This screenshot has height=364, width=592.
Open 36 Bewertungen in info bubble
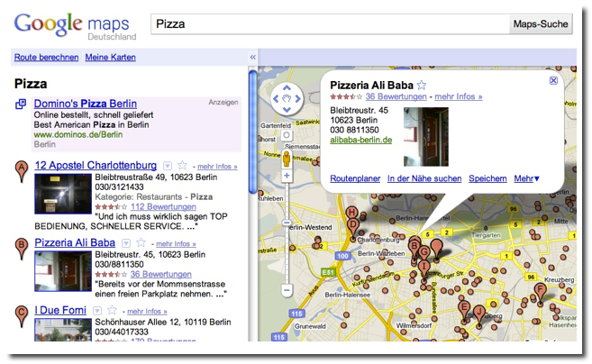pyautogui.click(x=396, y=96)
